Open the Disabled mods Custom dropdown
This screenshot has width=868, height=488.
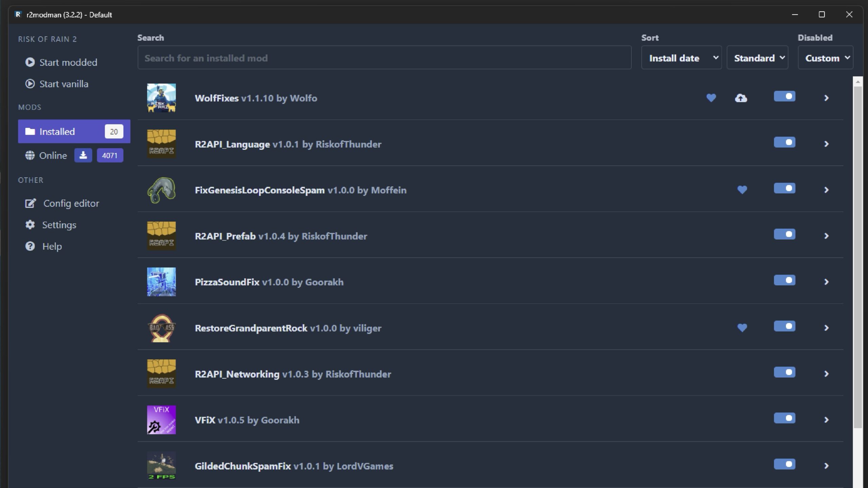(825, 58)
